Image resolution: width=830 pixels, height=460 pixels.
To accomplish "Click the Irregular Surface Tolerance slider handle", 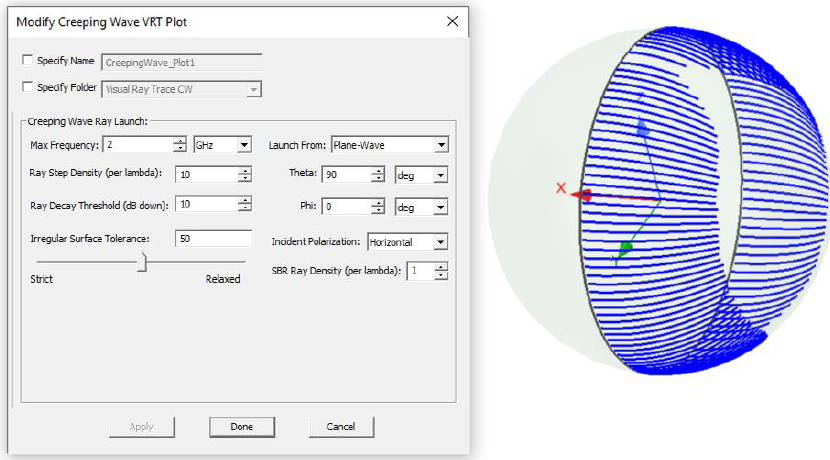I will tap(142, 262).
